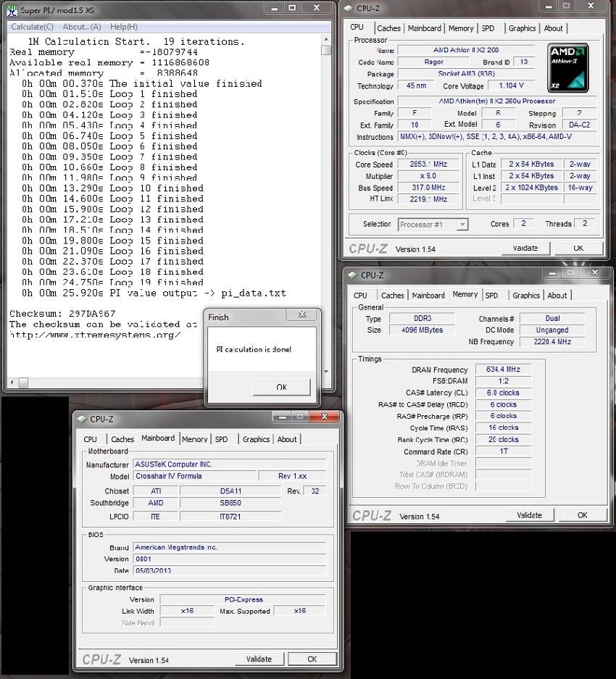The image size is (616, 679).
Task: Click Super PI vertical scrollbar up arrow
Action: [x=326, y=39]
